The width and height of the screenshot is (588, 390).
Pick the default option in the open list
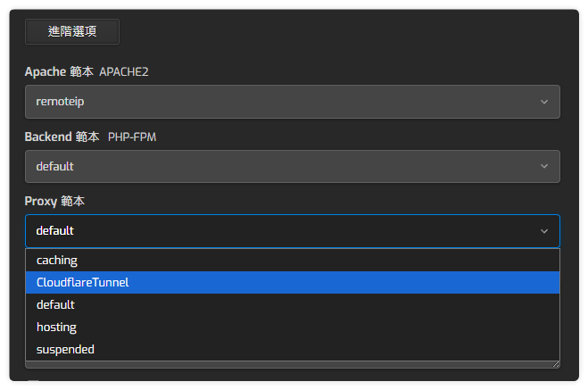coord(55,304)
